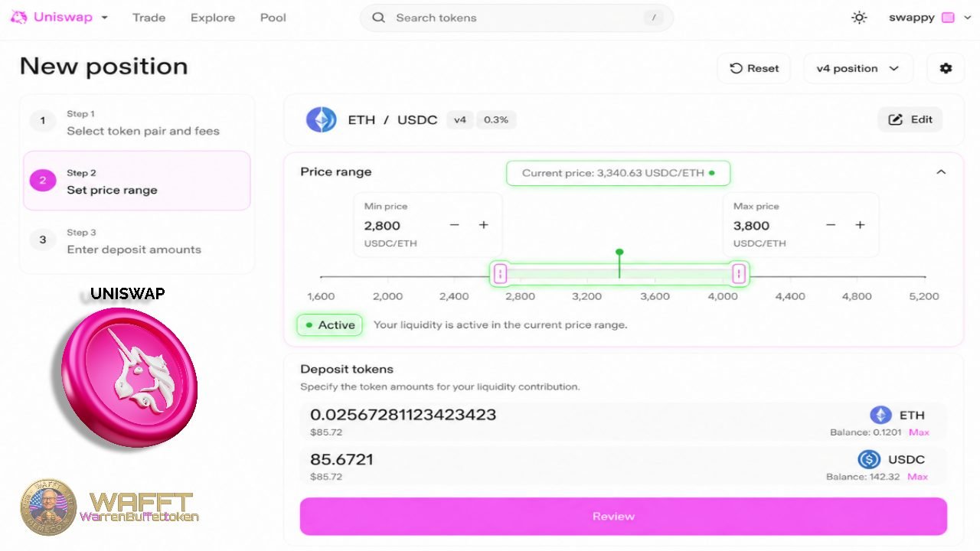Click the slash shortcut badge in search
Viewport: 980px width, 551px height.
[x=653, y=18]
